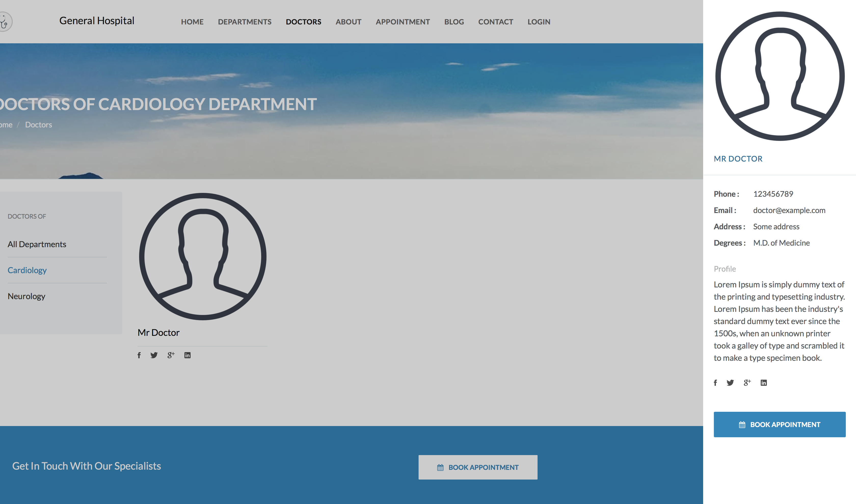
Task: Select All Departments in the sidebar
Action: (x=37, y=244)
